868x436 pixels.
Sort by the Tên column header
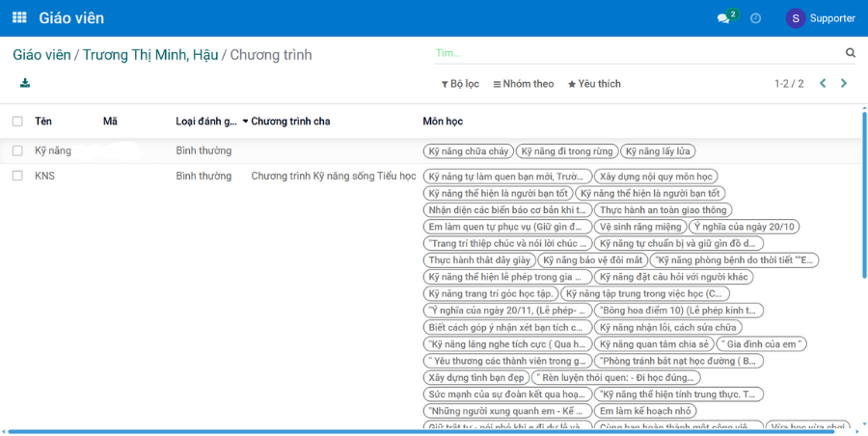(x=43, y=122)
